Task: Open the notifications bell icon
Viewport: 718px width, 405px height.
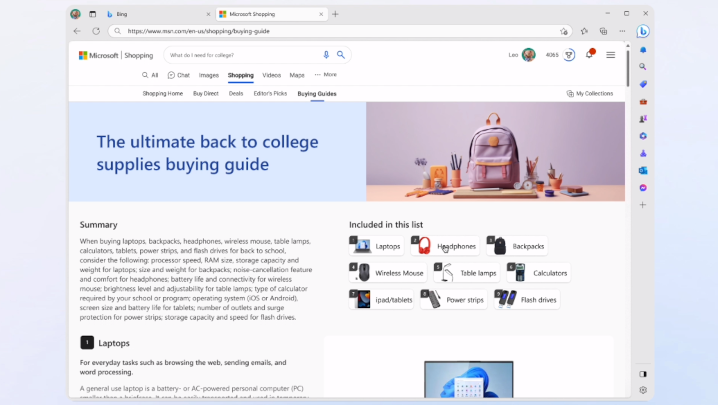Action: [x=589, y=55]
